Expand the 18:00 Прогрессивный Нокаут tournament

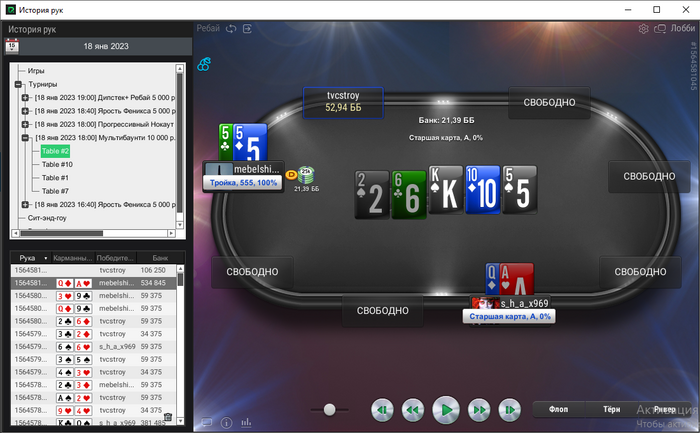[x=25, y=124]
